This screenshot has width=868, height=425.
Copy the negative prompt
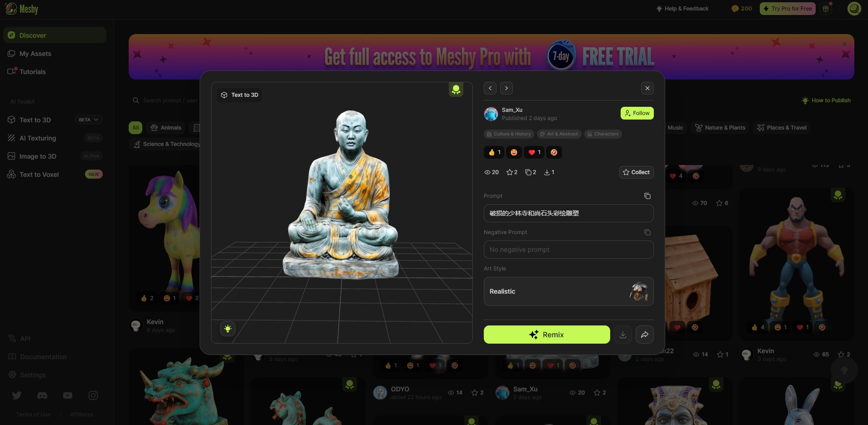[x=647, y=232]
